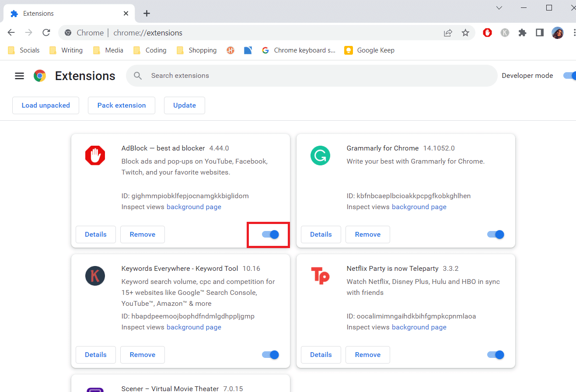Image resolution: width=576 pixels, height=392 pixels.
Task: Click Grammarly version 14.1052.0 text
Action: pyautogui.click(x=439, y=148)
